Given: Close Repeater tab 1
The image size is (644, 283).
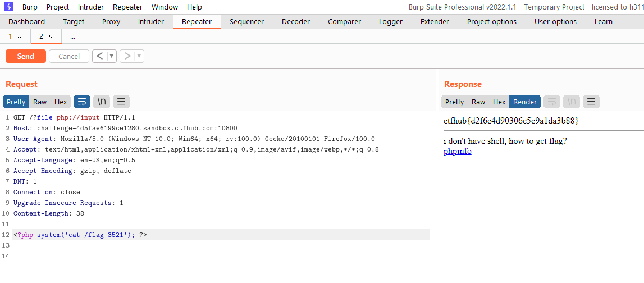Looking at the screenshot, I should click(x=19, y=36).
